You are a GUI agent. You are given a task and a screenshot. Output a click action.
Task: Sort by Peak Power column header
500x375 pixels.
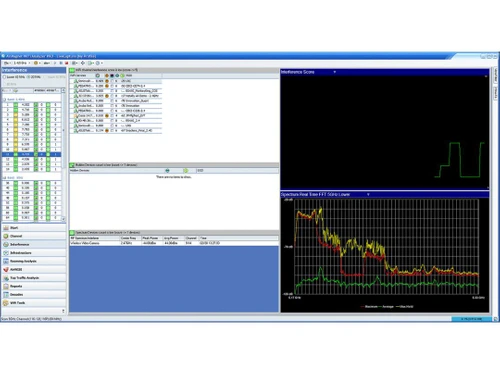coord(152,238)
